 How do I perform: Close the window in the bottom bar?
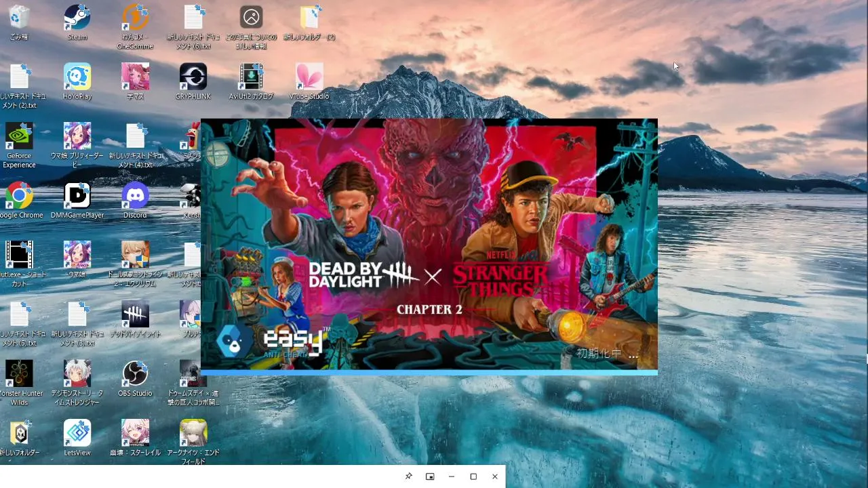pos(495,476)
